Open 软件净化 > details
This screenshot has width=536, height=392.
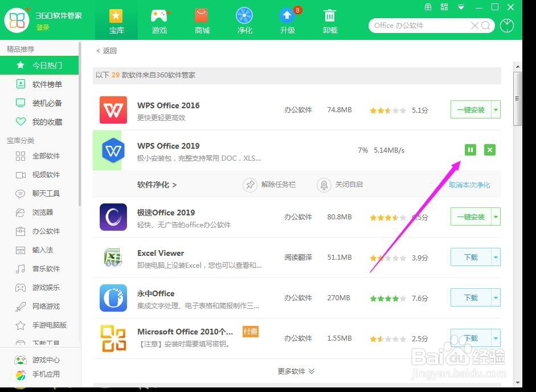pyautogui.click(x=157, y=185)
